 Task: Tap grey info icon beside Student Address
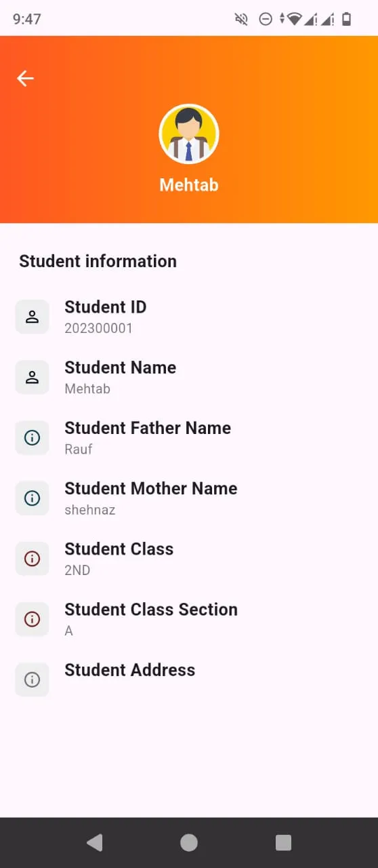click(x=32, y=679)
